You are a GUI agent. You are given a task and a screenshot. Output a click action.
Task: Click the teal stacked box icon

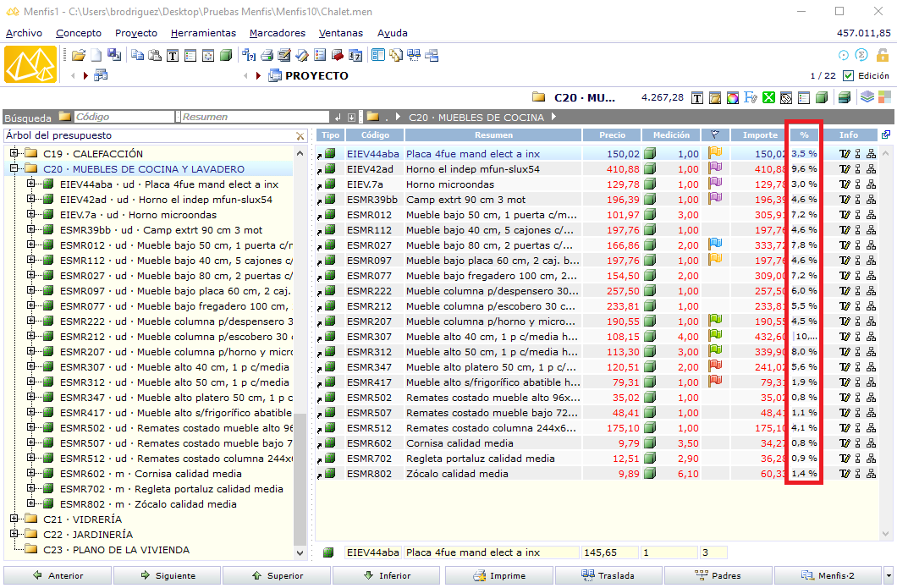pyautogui.click(x=845, y=98)
